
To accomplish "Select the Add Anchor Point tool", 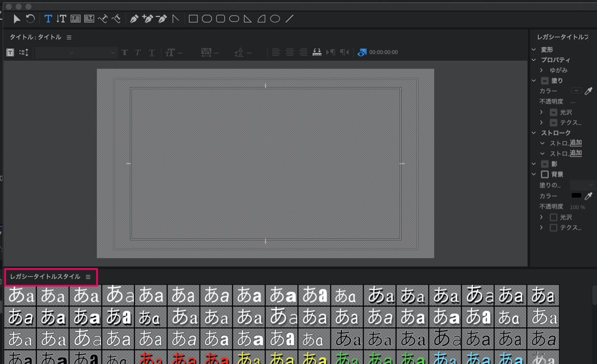I will [147, 19].
